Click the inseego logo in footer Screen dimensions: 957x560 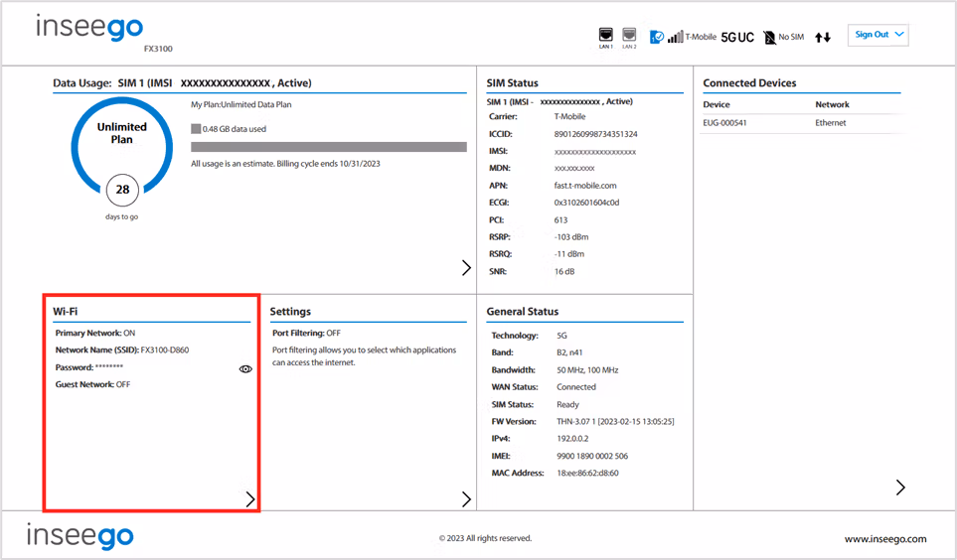click(x=80, y=536)
